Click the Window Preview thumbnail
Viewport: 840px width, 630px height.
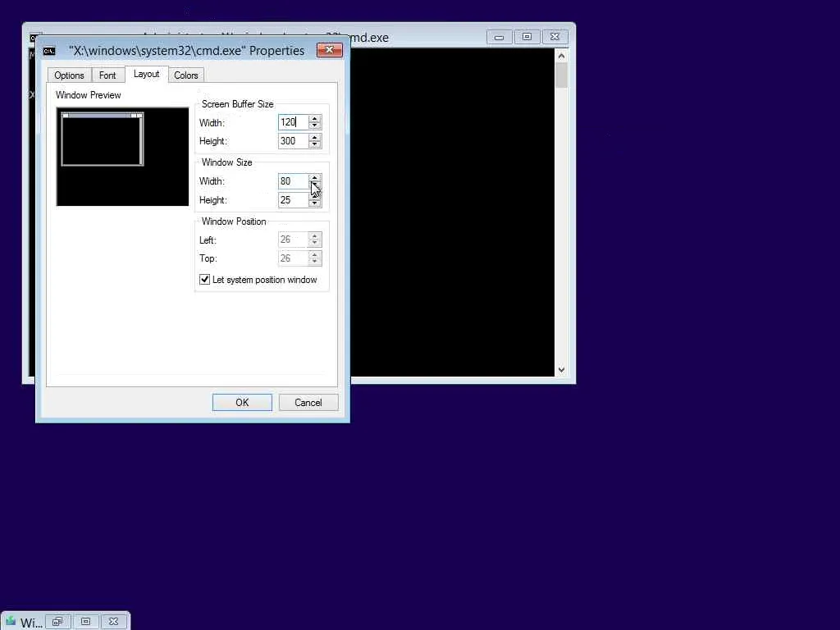point(123,157)
